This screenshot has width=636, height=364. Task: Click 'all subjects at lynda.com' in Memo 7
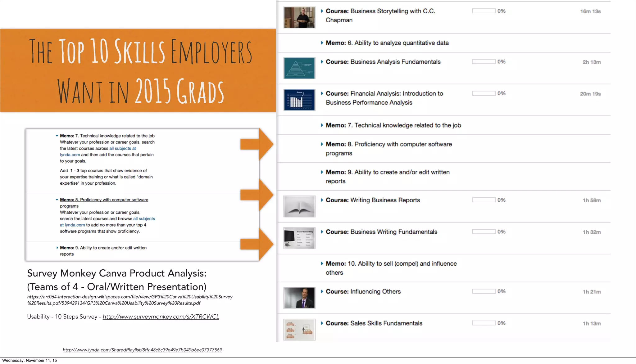pos(122,149)
